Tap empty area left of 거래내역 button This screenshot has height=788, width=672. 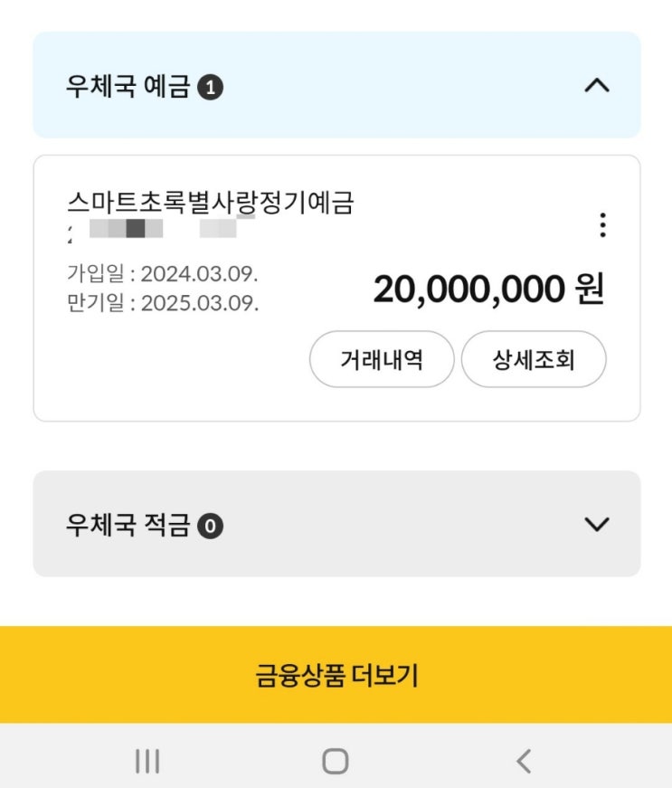(172, 362)
